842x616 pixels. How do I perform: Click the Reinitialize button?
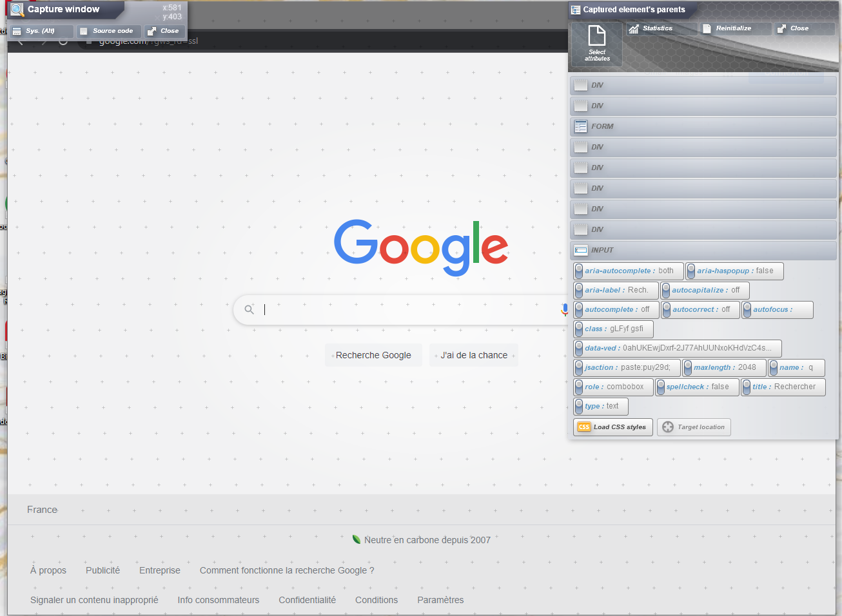pos(736,28)
